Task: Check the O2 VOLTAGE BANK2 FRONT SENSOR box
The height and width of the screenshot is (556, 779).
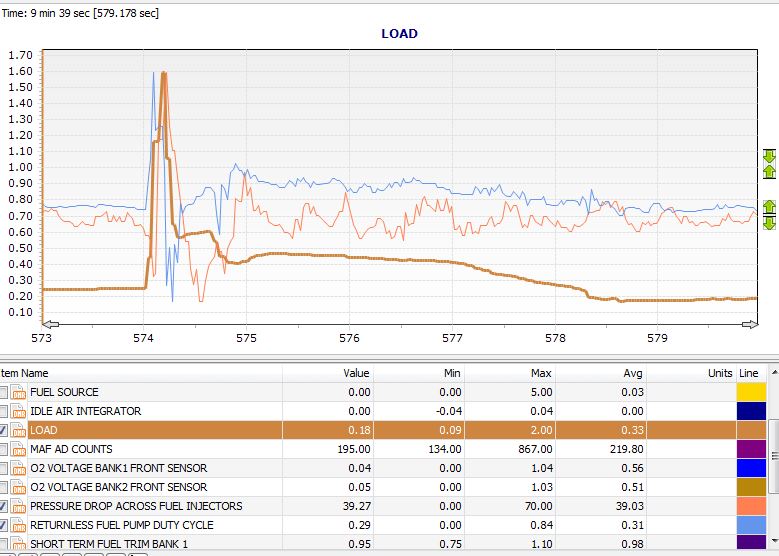Action: click(3, 487)
